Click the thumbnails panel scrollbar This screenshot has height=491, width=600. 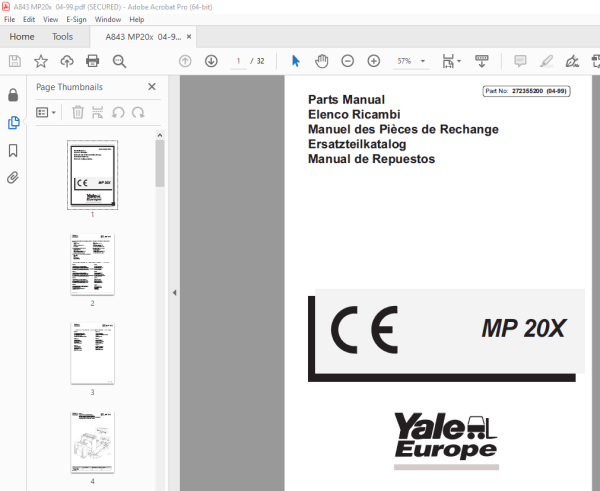click(x=160, y=163)
